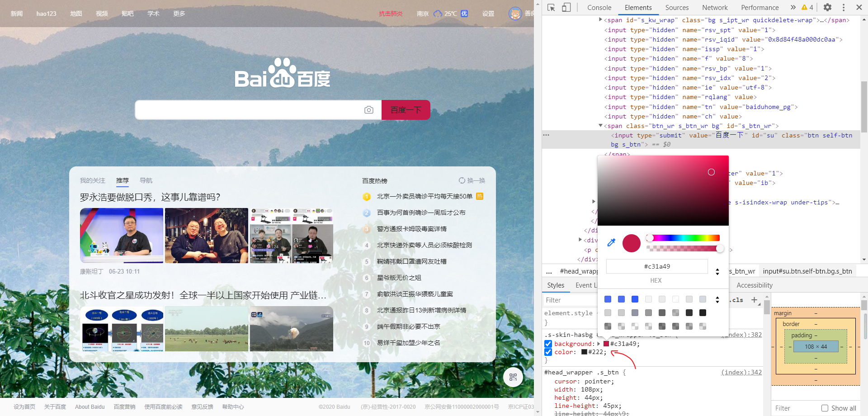Collapse the btn_wr span node
The width and height of the screenshot is (868, 416).
pos(600,125)
